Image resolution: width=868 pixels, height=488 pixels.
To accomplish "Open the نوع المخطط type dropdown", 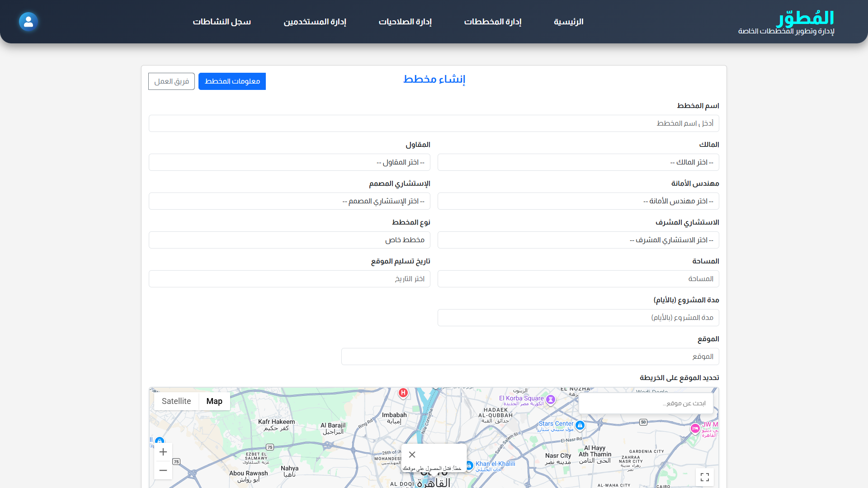I will pyautogui.click(x=289, y=240).
